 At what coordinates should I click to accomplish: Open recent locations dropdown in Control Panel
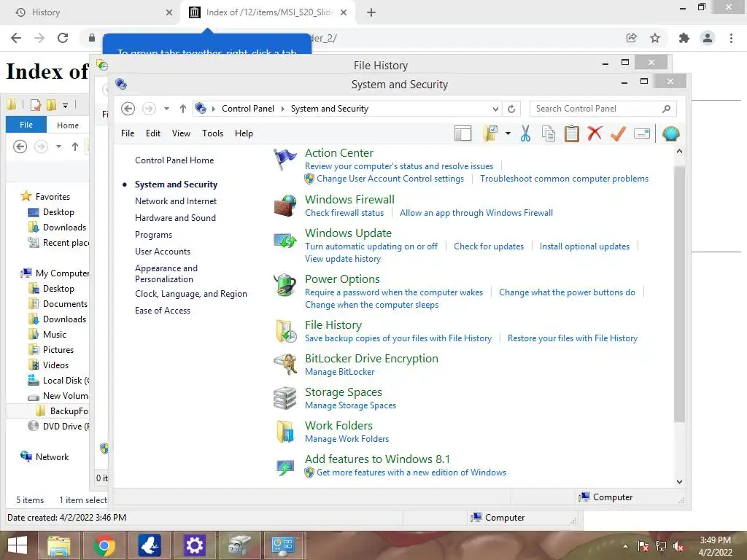pyautogui.click(x=166, y=109)
